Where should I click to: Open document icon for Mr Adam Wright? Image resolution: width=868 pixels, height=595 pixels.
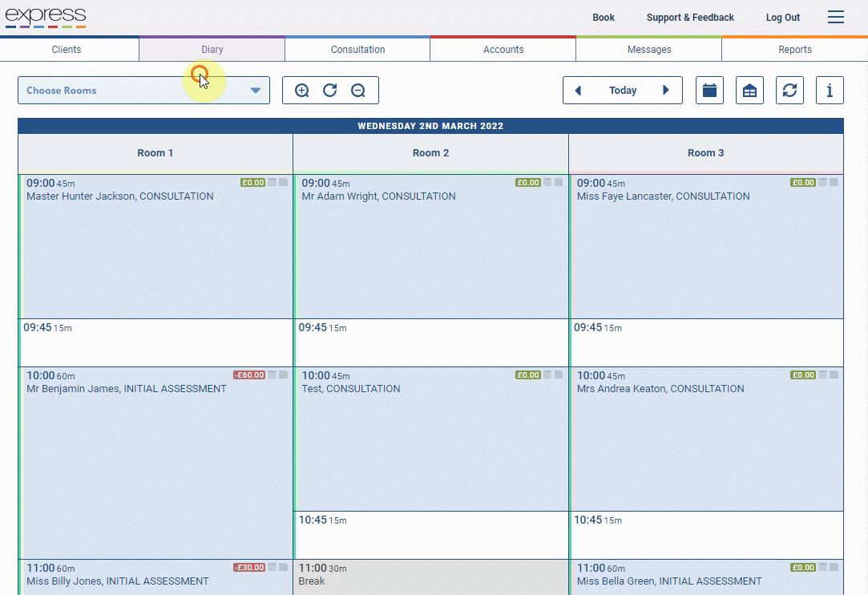pyautogui.click(x=559, y=182)
